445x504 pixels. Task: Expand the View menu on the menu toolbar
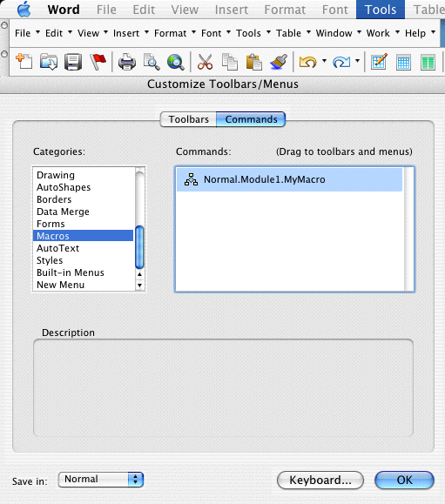(92, 33)
